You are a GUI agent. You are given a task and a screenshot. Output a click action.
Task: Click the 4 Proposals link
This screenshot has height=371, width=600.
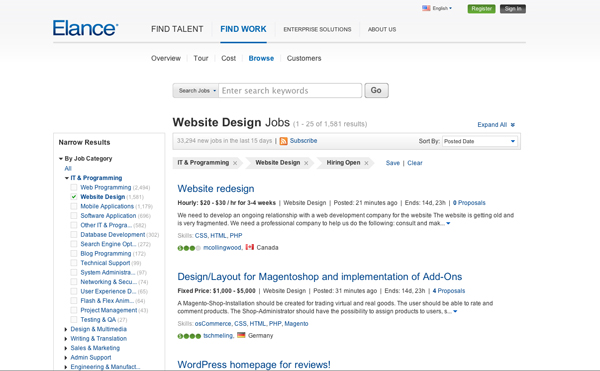449,291
